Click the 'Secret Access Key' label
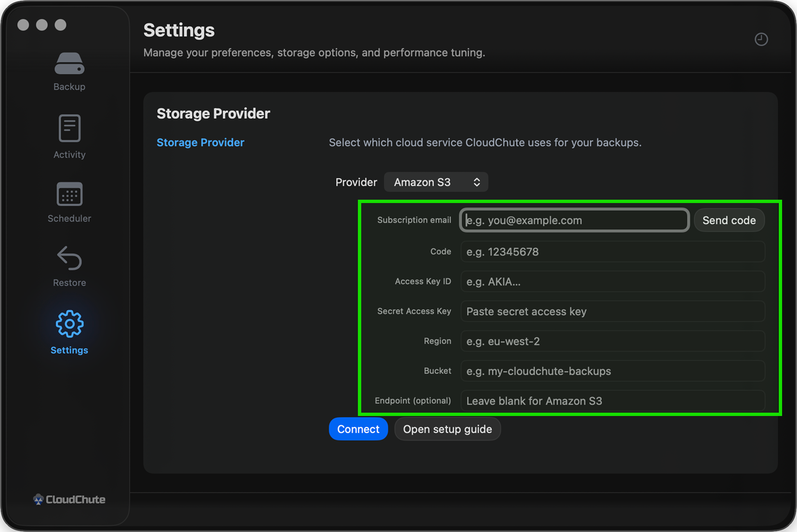Image resolution: width=797 pixels, height=532 pixels. [x=414, y=311]
